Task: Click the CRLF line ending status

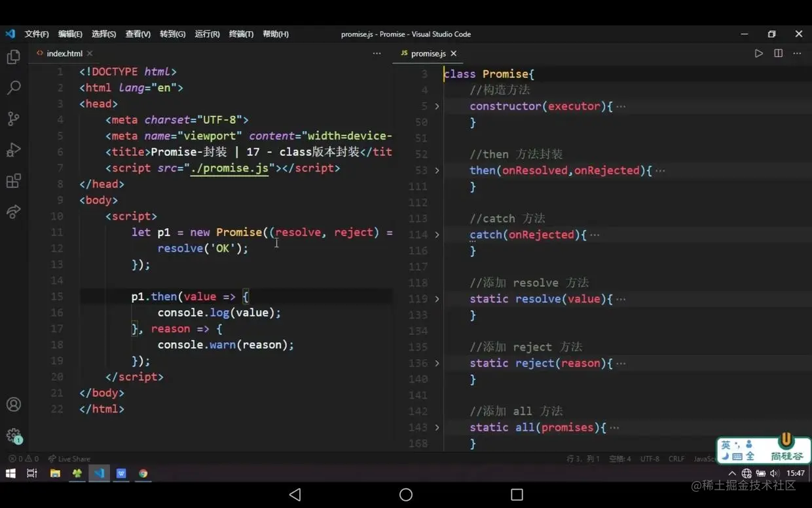Action: coord(676,459)
